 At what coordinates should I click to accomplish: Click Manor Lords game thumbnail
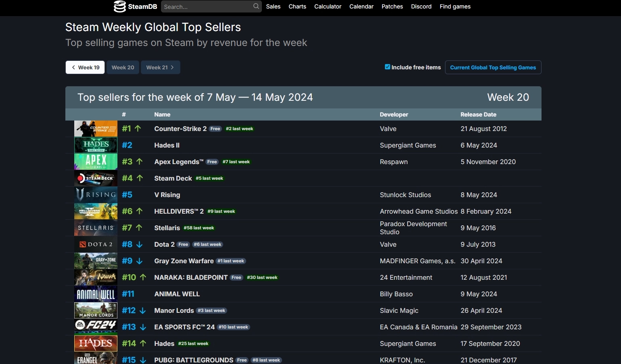pos(96,310)
